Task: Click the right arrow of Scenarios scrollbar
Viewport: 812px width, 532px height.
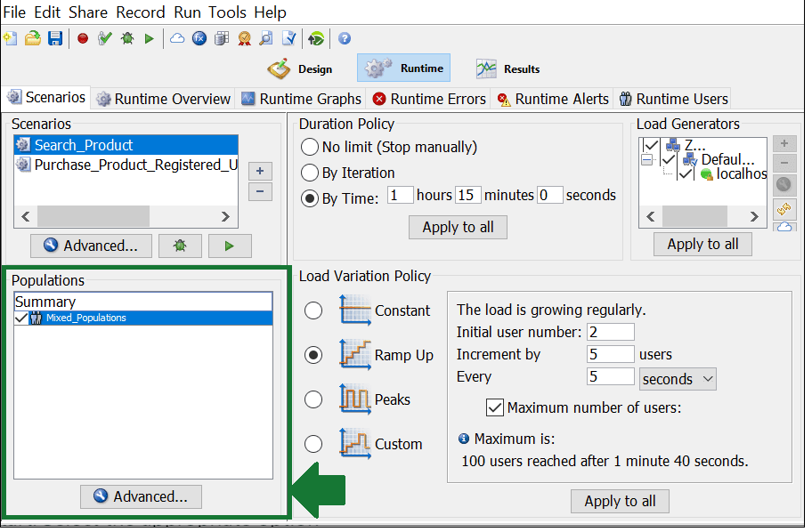Action: pos(225,216)
